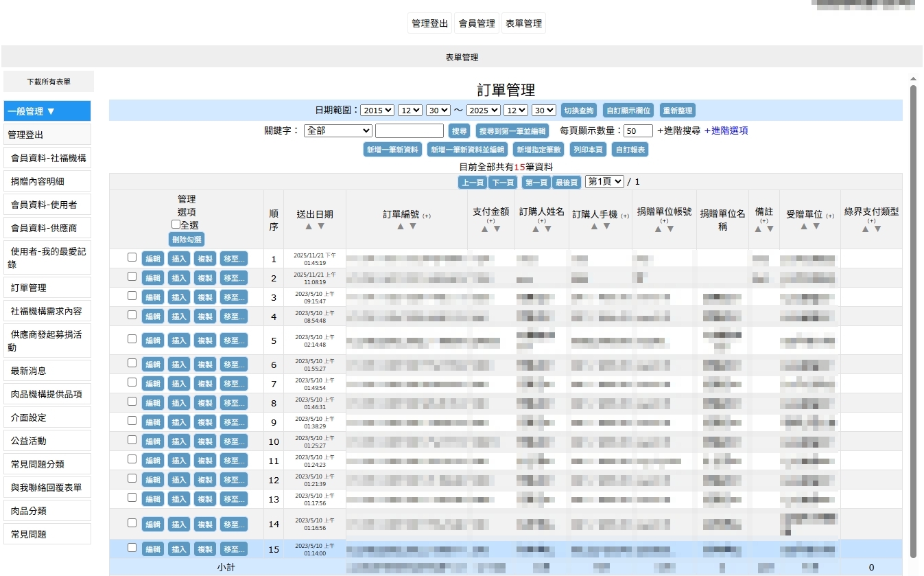Click 新增一筆新資料 button

tap(392, 150)
